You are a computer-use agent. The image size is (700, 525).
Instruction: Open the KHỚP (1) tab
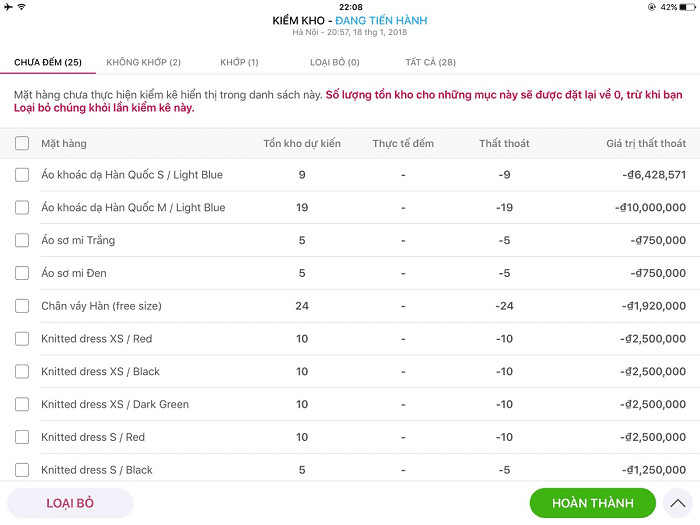coord(240,62)
